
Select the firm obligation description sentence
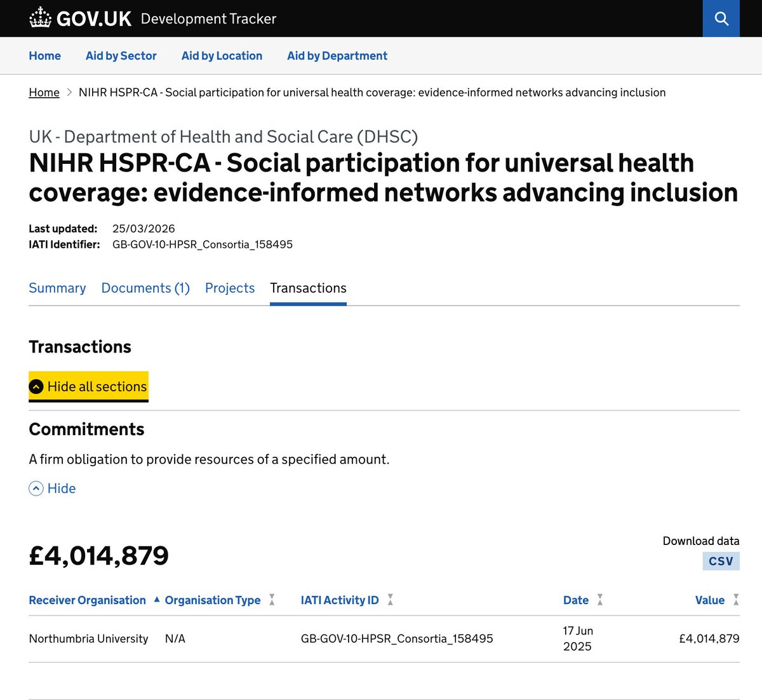pos(209,459)
